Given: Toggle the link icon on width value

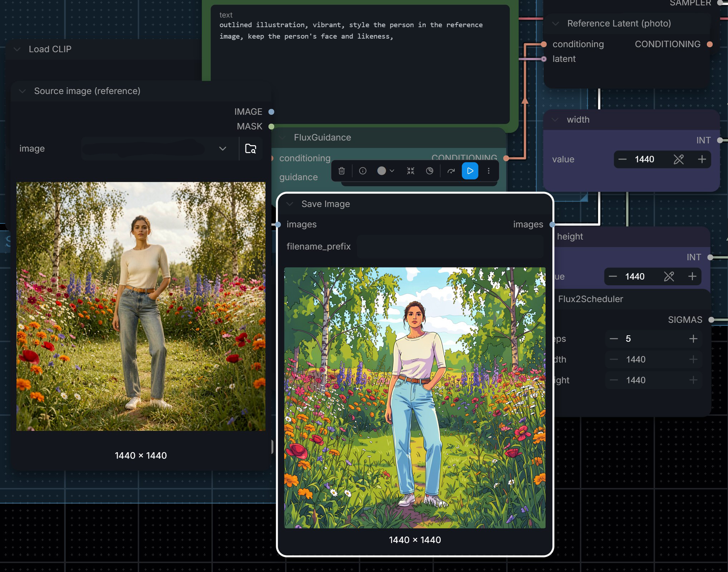Looking at the screenshot, I should [x=679, y=159].
